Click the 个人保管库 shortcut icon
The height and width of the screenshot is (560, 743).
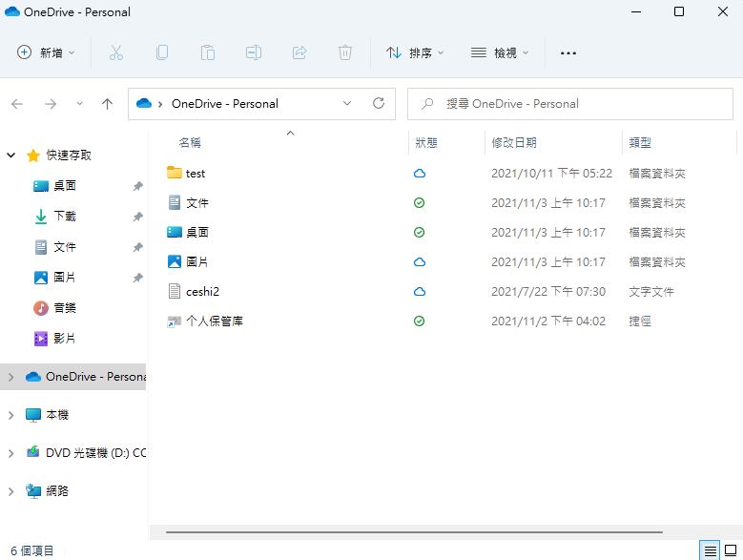tap(174, 321)
